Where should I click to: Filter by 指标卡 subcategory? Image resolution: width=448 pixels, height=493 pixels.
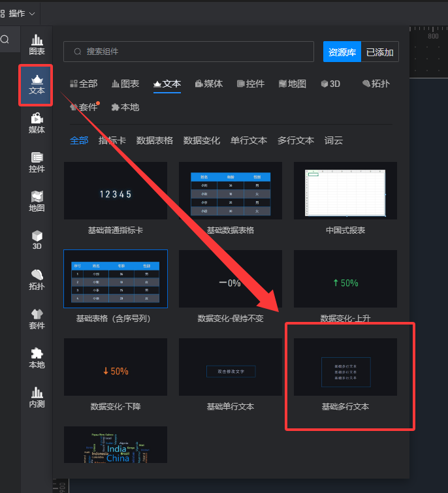point(112,140)
